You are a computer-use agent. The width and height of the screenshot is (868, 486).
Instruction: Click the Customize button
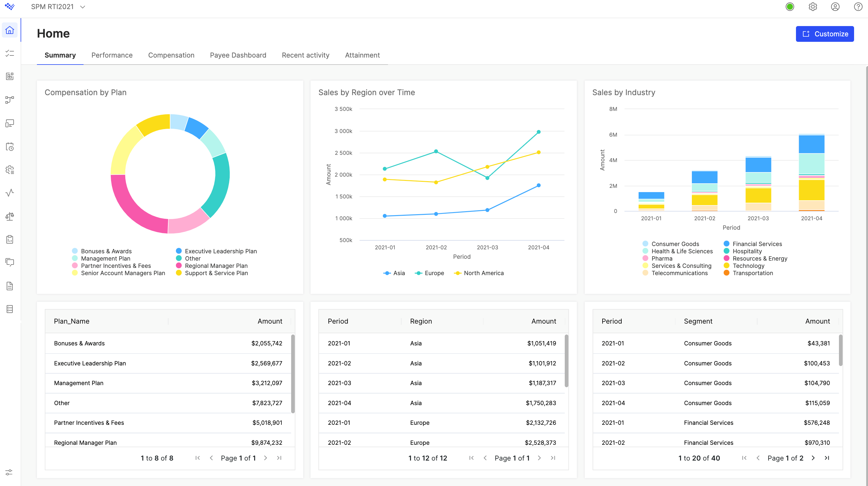click(824, 34)
